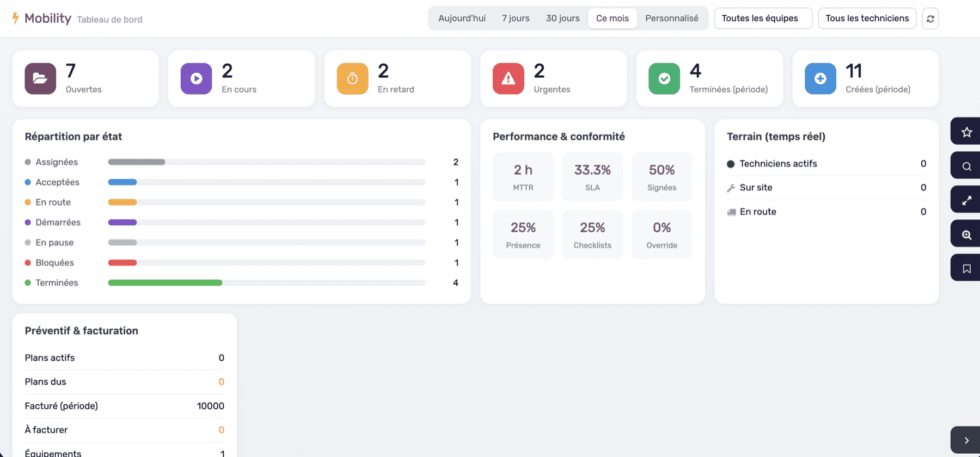Viewport: 980px width, 457px height.
Task: Click the À facturer row
Action: pos(124,430)
